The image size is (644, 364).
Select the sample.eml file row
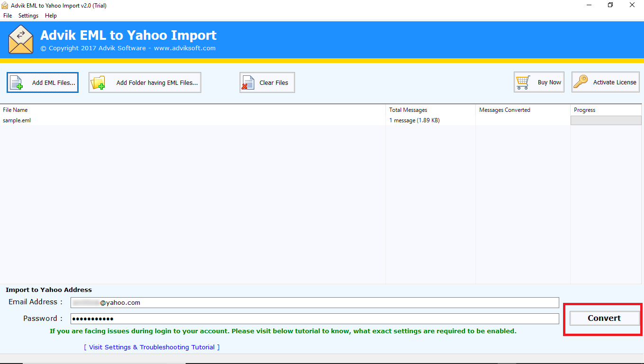(322, 120)
